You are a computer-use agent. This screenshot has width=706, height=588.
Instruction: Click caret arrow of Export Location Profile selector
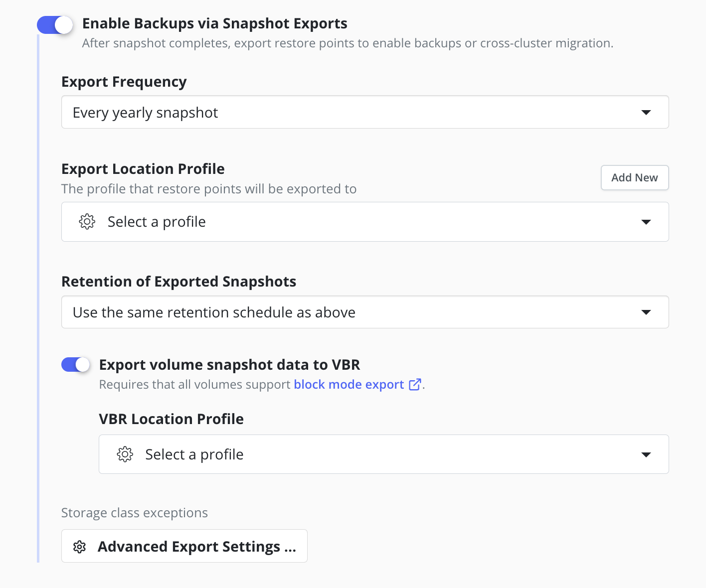coord(646,222)
